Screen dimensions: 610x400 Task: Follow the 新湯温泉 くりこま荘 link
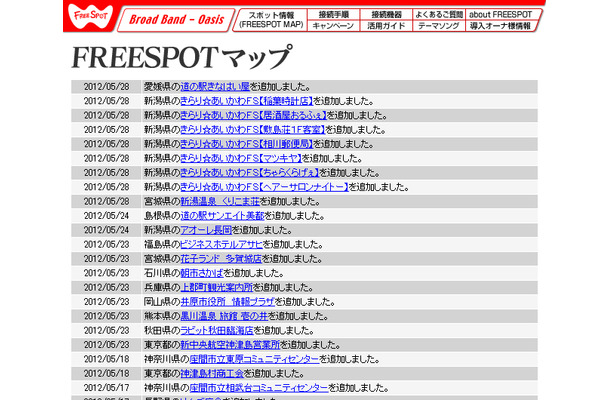(x=220, y=202)
